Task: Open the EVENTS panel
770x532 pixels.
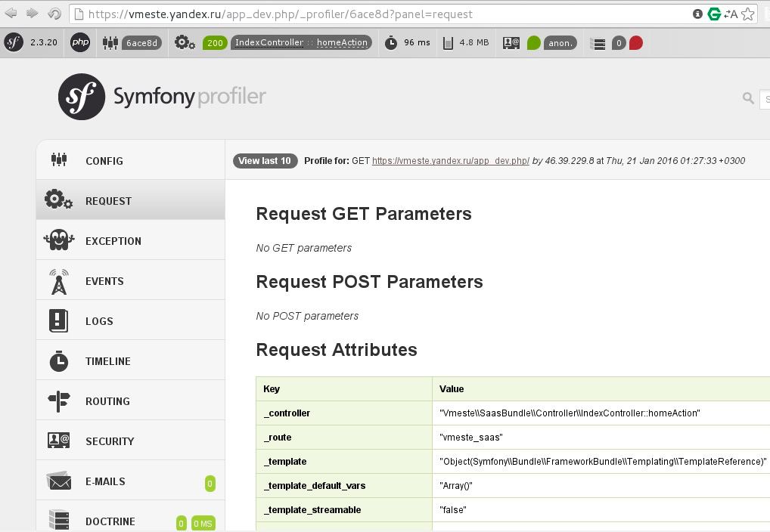Action: pyautogui.click(x=131, y=280)
